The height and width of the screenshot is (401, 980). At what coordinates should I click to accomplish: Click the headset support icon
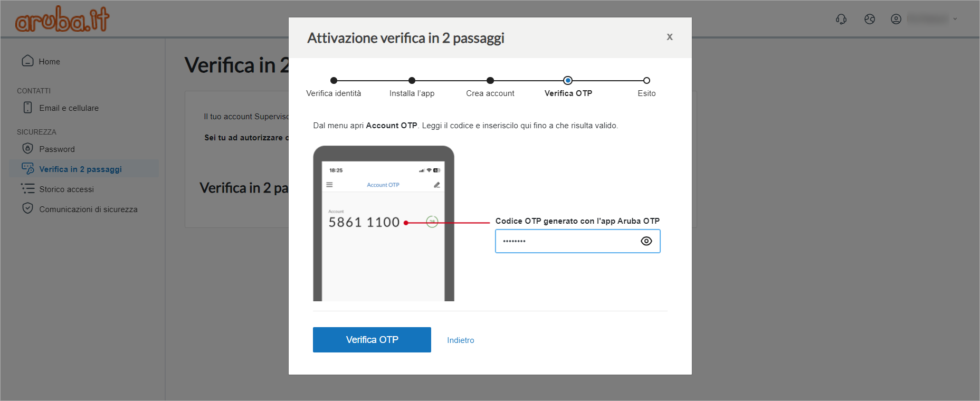click(x=841, y=19)
